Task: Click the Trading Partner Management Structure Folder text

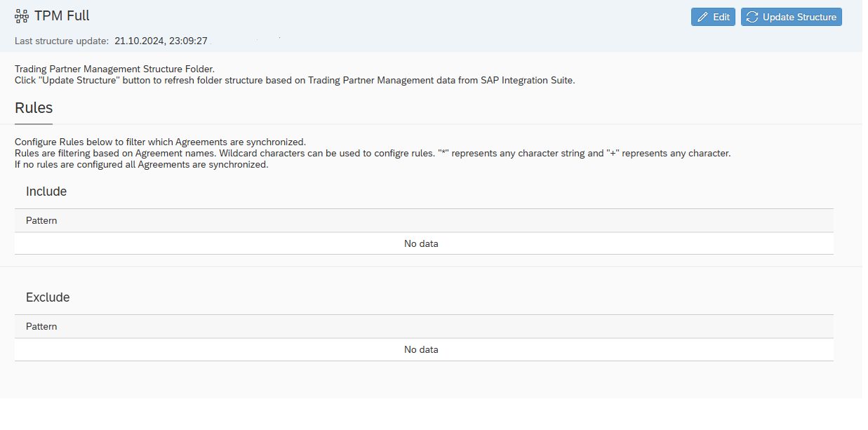Action: (x=114, y=69)
